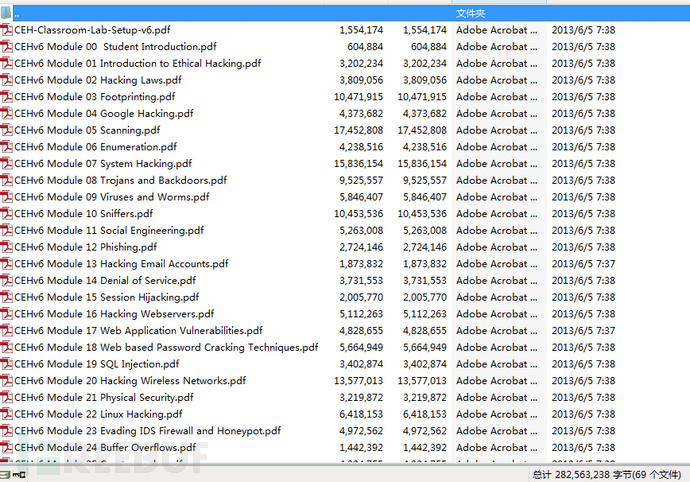Image resolution: width=690 pixels, height=482 pixels.
Task: Click PDF icon of Module 01 Ethical Hacking
Action: (x=6, y=63)
